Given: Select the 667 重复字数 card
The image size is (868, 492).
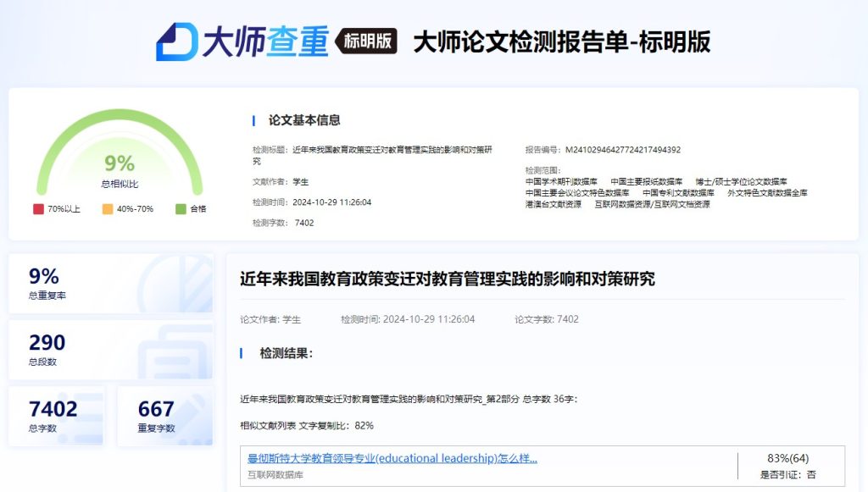Looking at the screenshot, I should click(165, 417).
